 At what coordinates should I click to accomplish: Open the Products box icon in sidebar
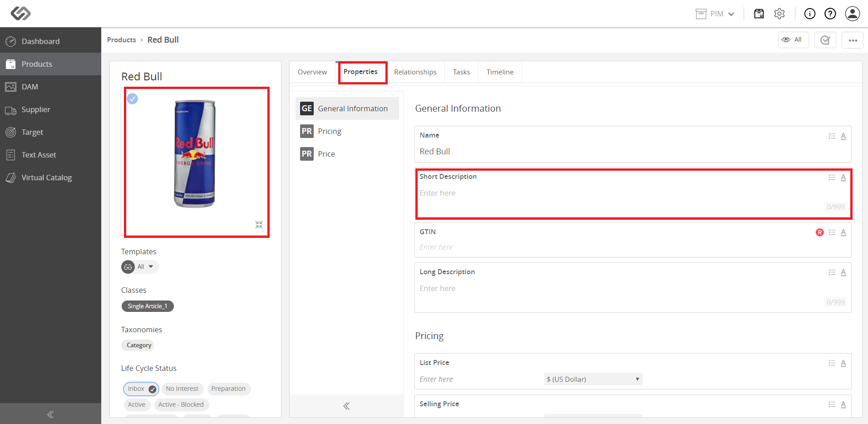(x=11, y=64)
